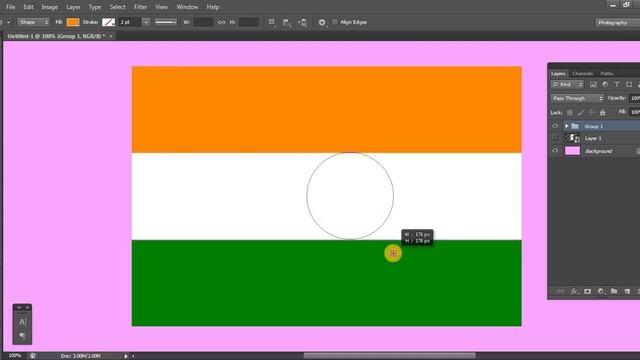The image size is (640, 360).
Task: Click the horizontal scrollbar thumb
Action: click(389, 356)
